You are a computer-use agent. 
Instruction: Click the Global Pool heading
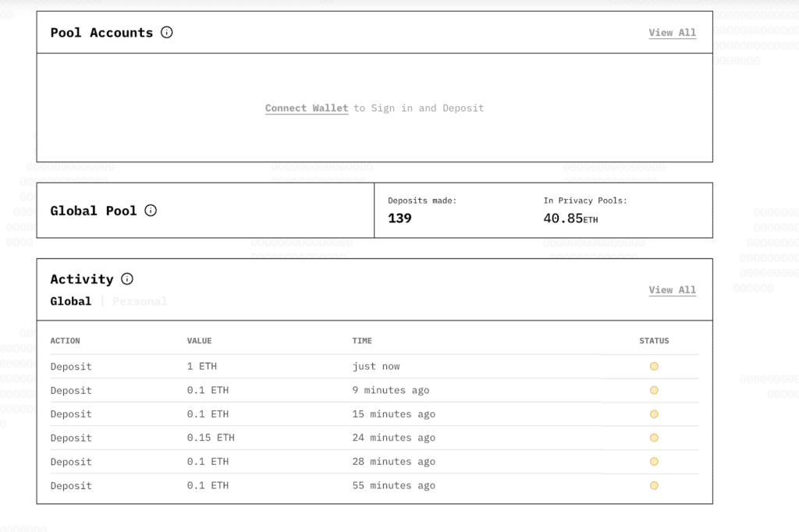[94, 211]
